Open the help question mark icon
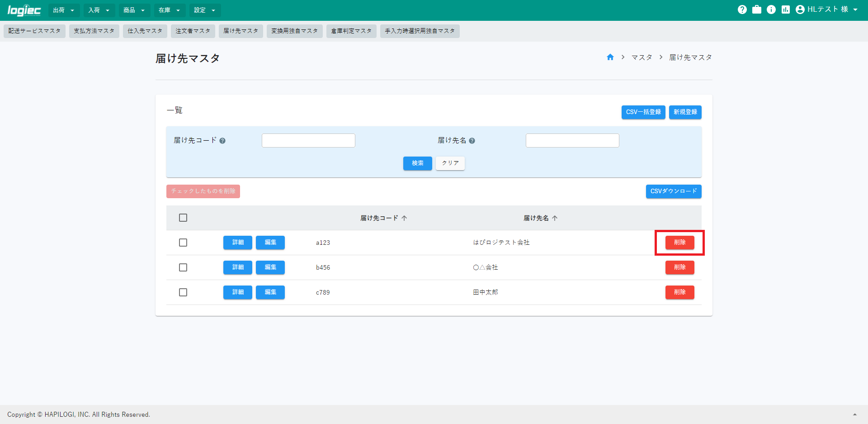 point(742,10)
